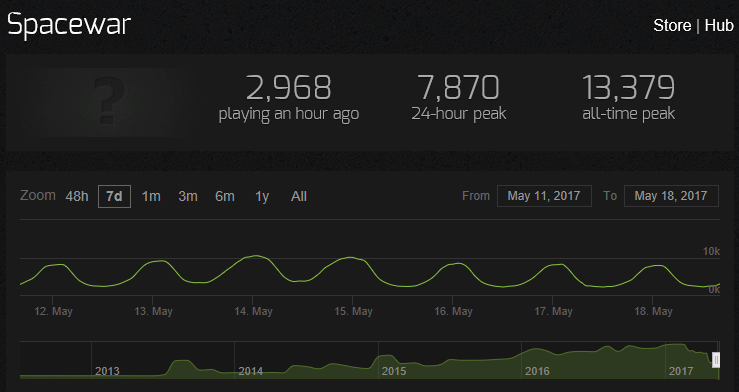Click 2014 in the navigator timeline
Image resolution: width=739 pixels, height=392 pixels.
(250, 371)
